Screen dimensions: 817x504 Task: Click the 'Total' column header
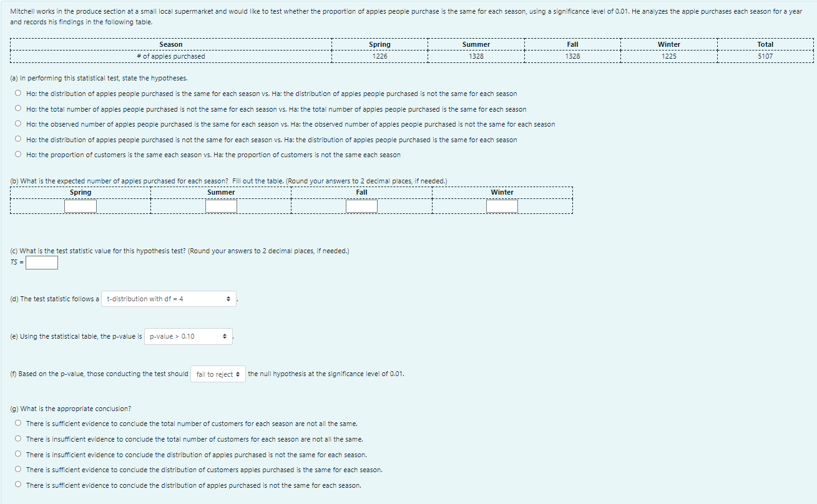pyautogui.click(x=765, y=44)
